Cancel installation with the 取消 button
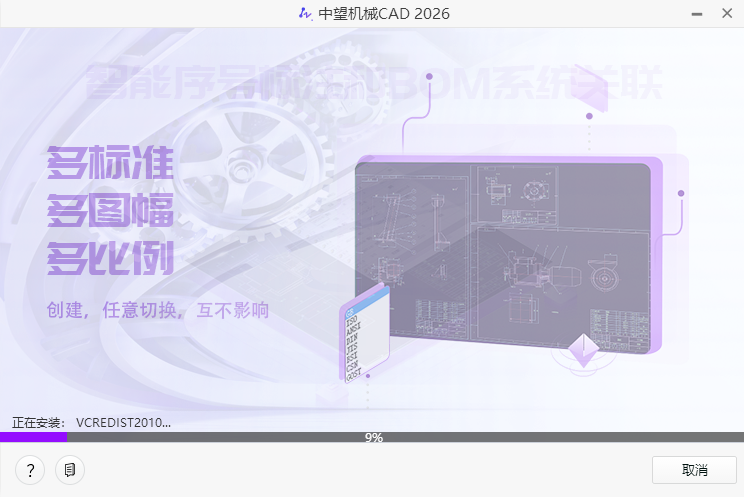The image size is (744, 497). tap(694, 470)
